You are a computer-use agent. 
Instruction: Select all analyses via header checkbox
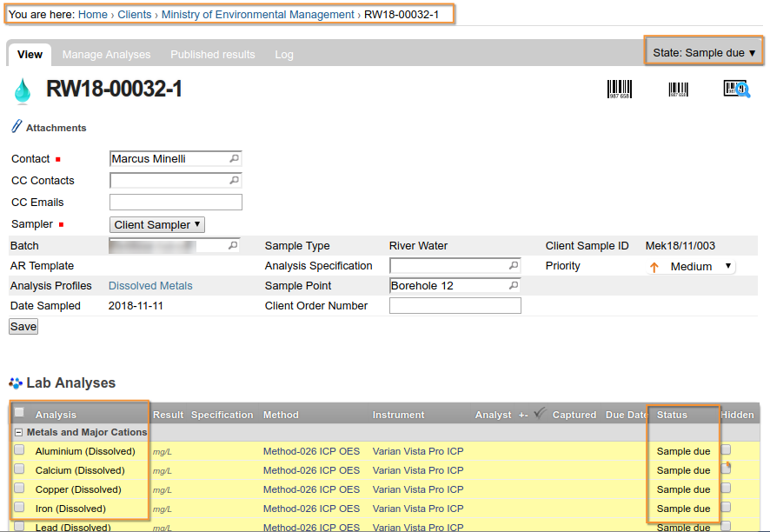19,414
